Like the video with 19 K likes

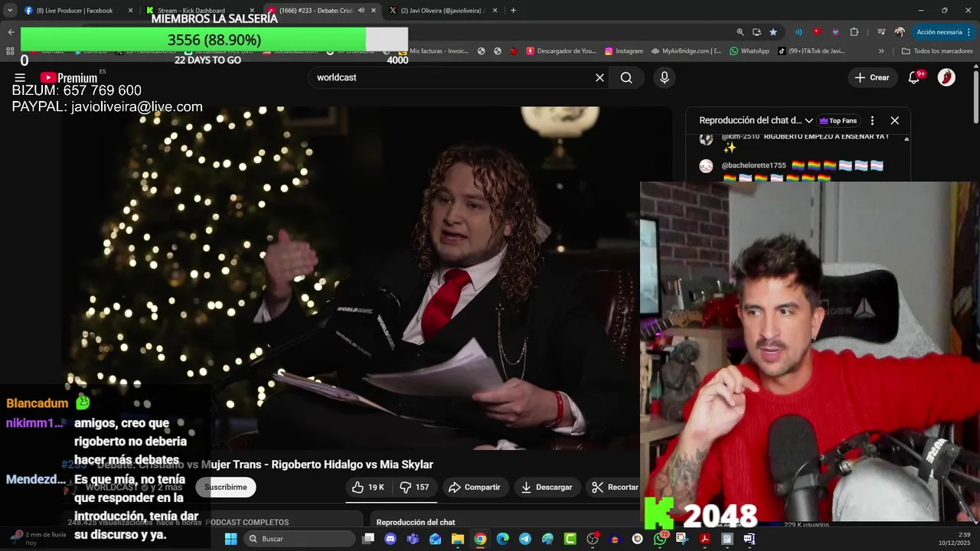[368, 487]
